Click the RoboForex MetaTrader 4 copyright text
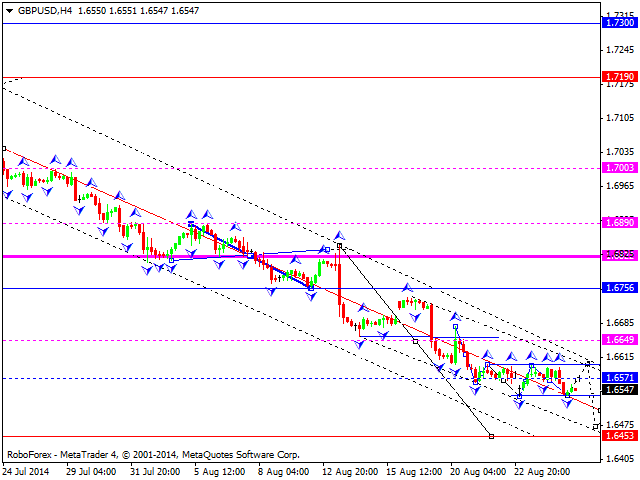 [153, 455]
